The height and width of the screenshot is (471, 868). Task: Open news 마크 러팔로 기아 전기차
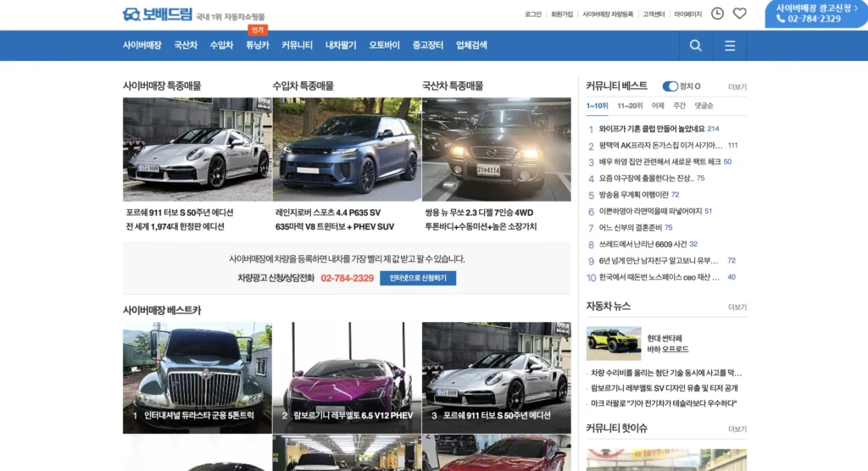pyautogui.click(x=664, y=403)
